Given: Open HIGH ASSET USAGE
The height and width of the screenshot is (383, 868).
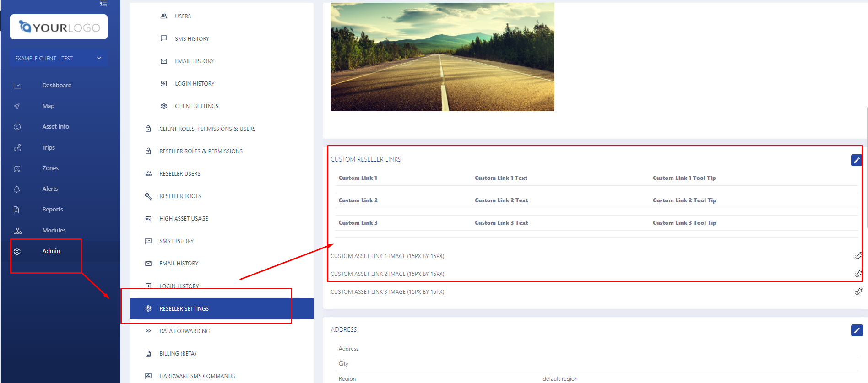Looking at the screenshot, I should tap(184, 218).
